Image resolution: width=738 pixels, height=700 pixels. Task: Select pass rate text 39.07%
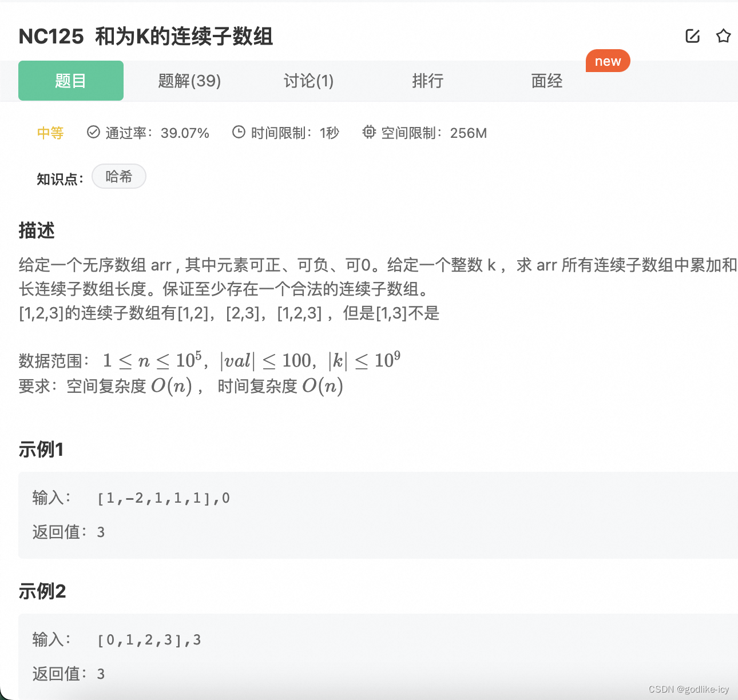click(185, 133)
